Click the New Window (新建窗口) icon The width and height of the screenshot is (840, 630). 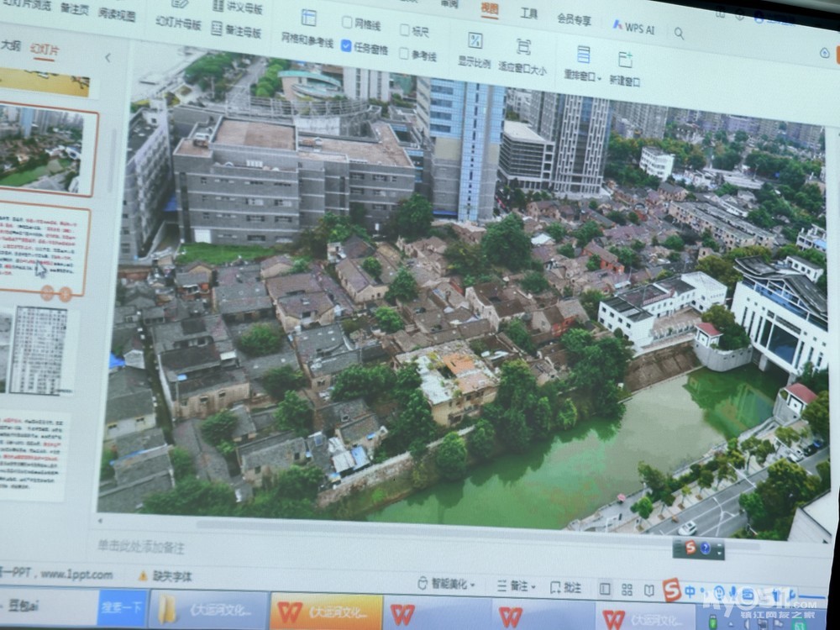625,60
